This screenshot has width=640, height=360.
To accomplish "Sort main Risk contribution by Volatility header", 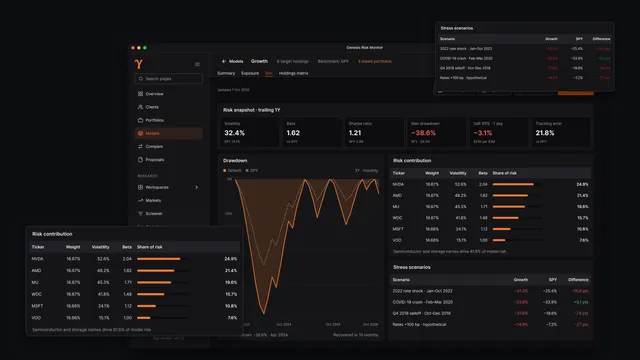I will pyautogui.click(x=458, y=173).
